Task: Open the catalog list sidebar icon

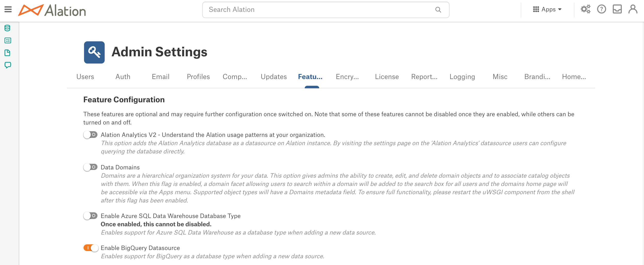Action: (8, 41)
